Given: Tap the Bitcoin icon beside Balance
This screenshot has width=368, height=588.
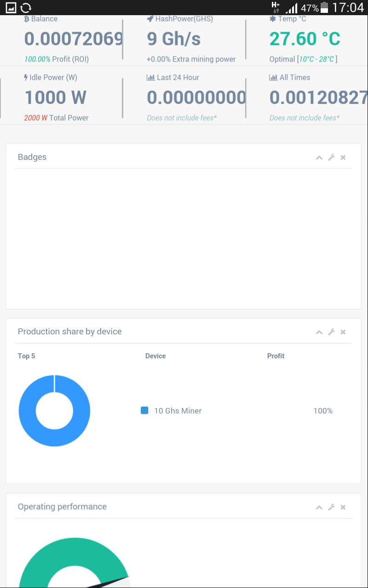Looking at the screenshot, I should 27,19.
